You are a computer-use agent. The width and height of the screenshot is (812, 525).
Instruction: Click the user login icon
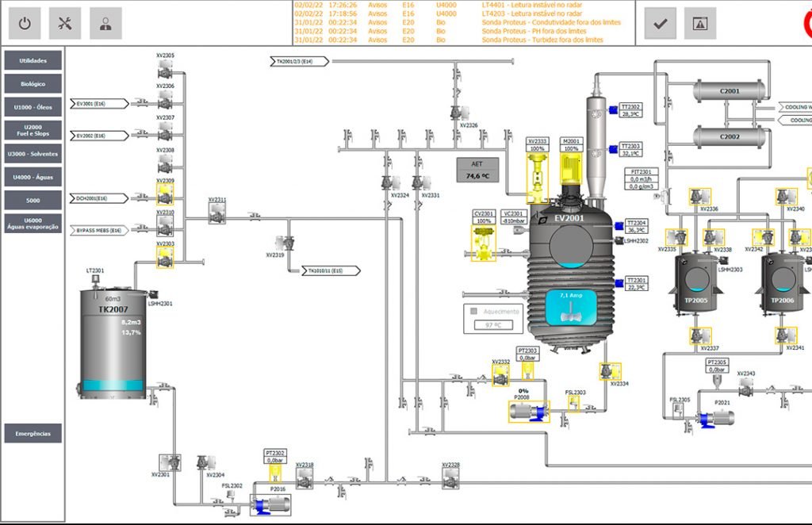pos(105,23)
